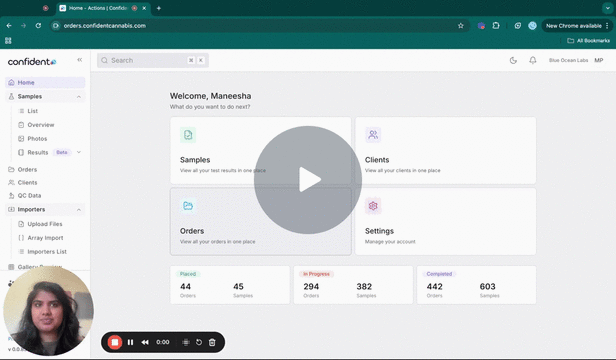Delete the recording with the trash icon

(x=212, y=342)
